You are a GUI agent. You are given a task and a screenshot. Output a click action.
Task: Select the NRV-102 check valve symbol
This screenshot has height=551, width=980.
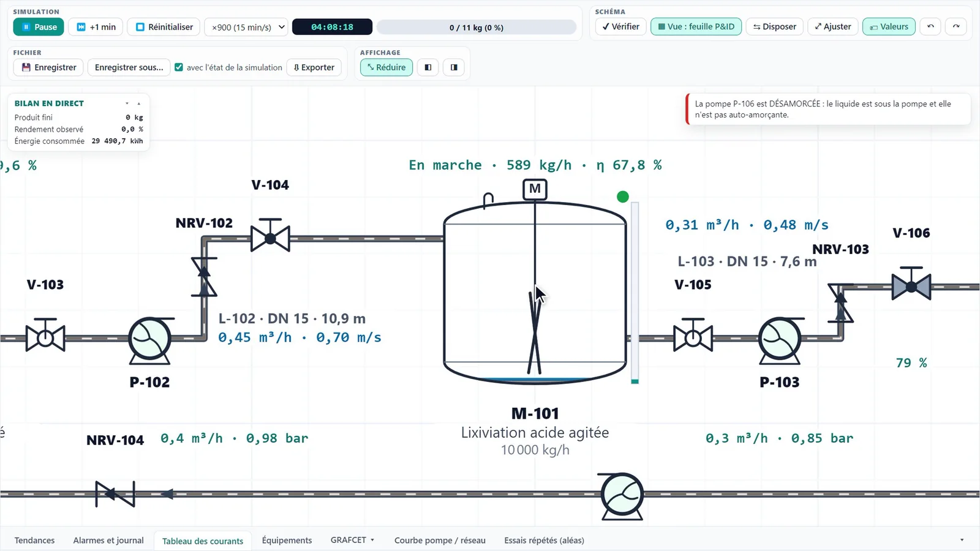coord(204,277)
